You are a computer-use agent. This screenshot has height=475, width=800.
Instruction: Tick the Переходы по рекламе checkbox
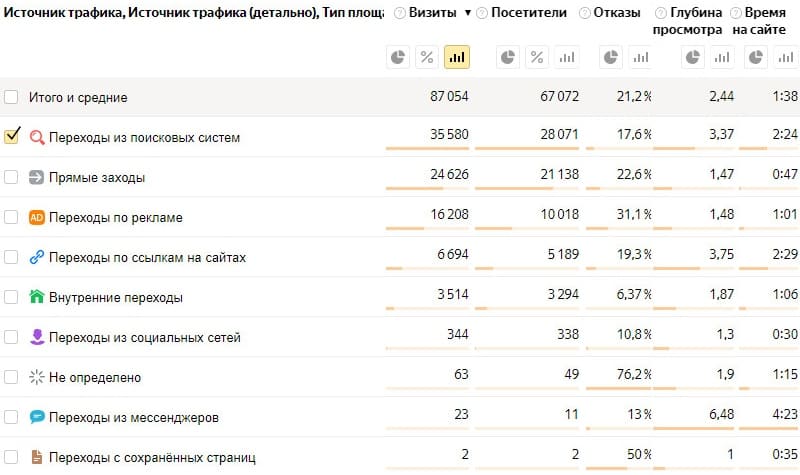coord(11,217)
